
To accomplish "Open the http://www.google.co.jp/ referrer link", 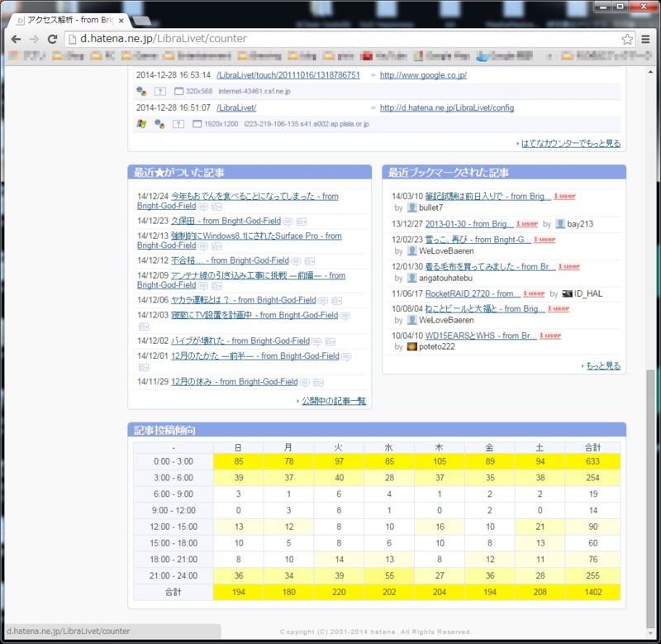I will pos(423,75).
